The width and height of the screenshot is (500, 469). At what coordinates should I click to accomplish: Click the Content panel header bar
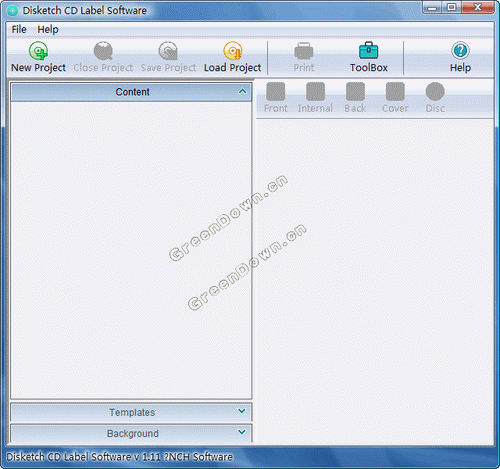[x=131, y=92]
